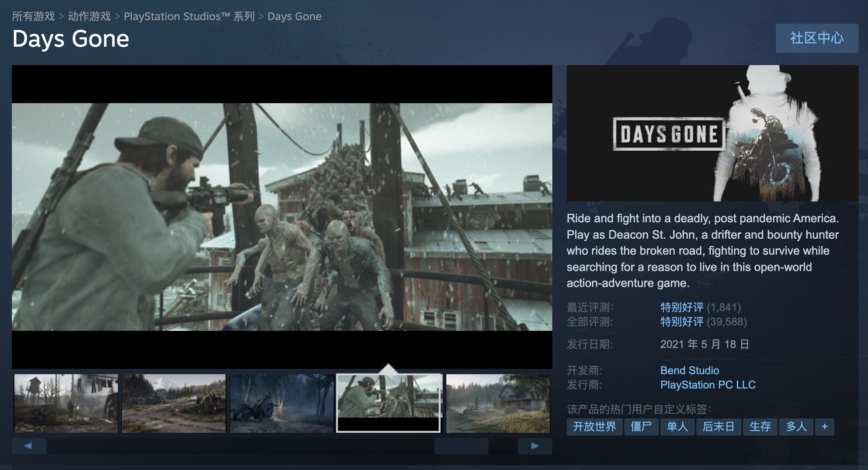Click the thumbnail strip scrollbar handle

(461, 446)
